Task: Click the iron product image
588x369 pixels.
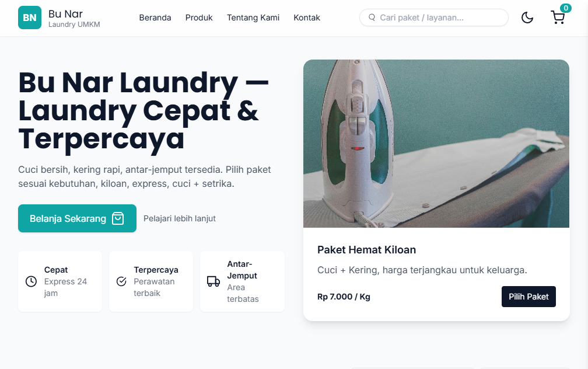Action: coord(436,144)
